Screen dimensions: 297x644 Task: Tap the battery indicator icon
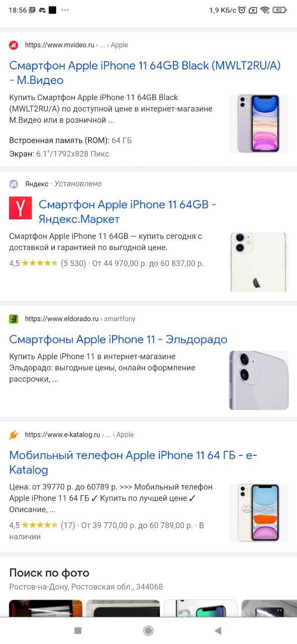point(279,10)
